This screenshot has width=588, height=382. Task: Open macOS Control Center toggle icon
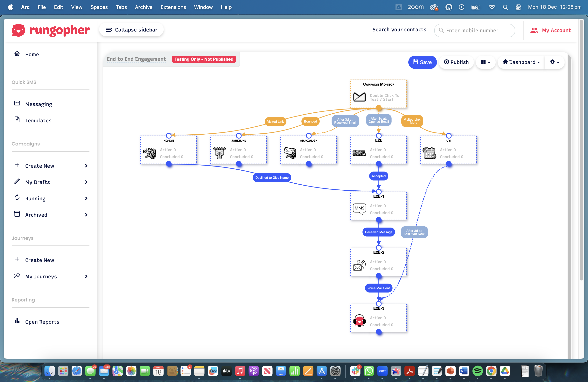pos(518,7)
